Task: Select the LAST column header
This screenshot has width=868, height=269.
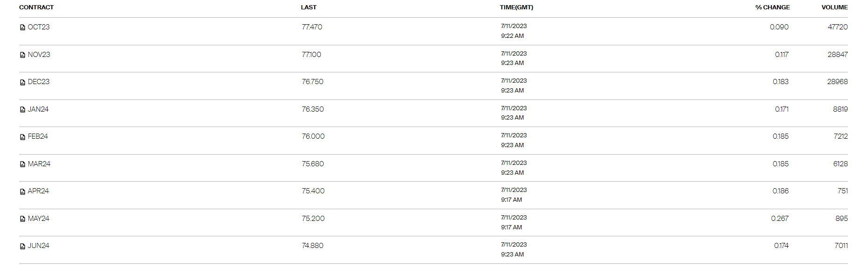Action: tap(309, 7)
